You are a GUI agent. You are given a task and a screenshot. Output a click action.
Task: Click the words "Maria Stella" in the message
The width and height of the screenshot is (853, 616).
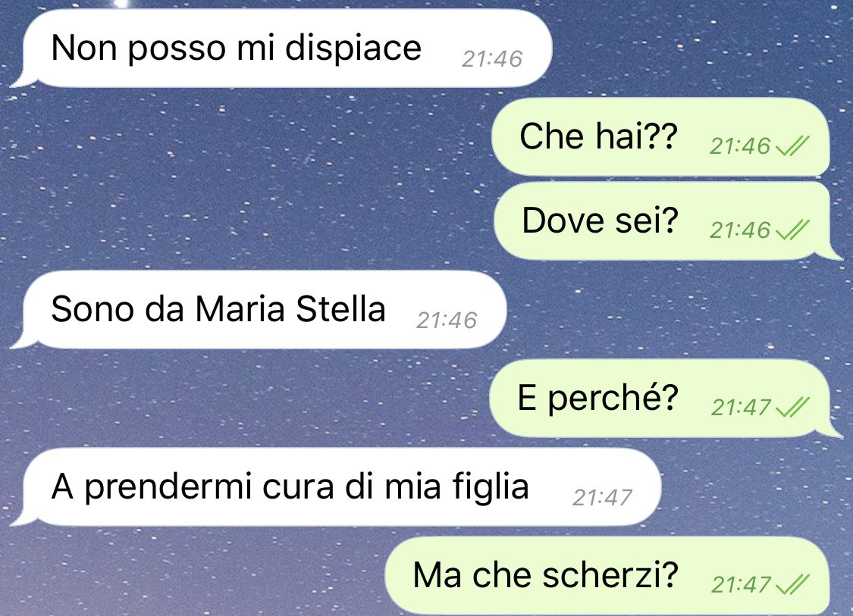(x=290, y=309)
